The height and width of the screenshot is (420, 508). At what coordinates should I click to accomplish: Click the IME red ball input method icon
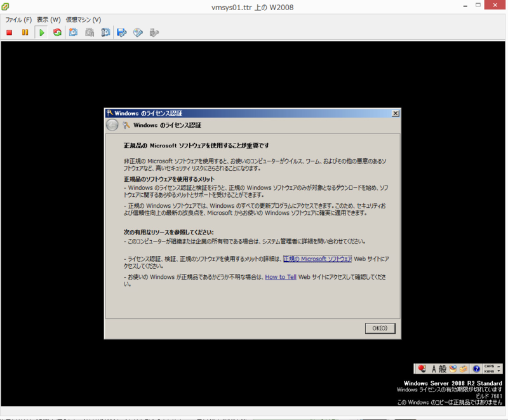click(x=422, y=369)
